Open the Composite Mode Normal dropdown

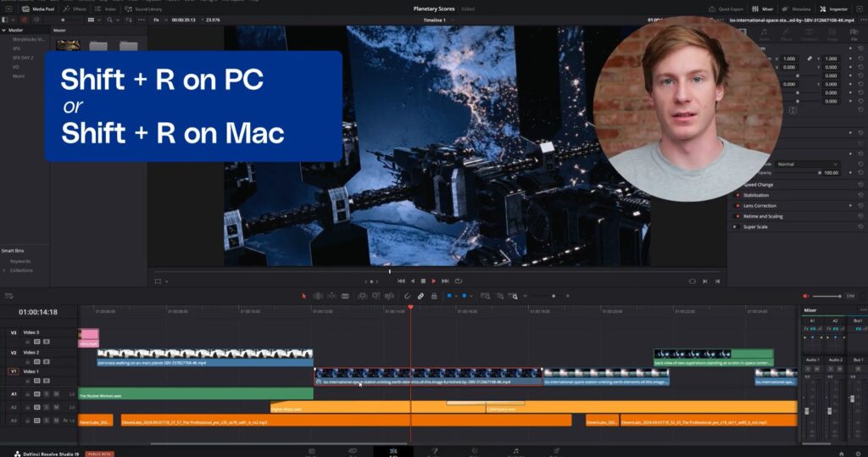(x=808, y=164)
